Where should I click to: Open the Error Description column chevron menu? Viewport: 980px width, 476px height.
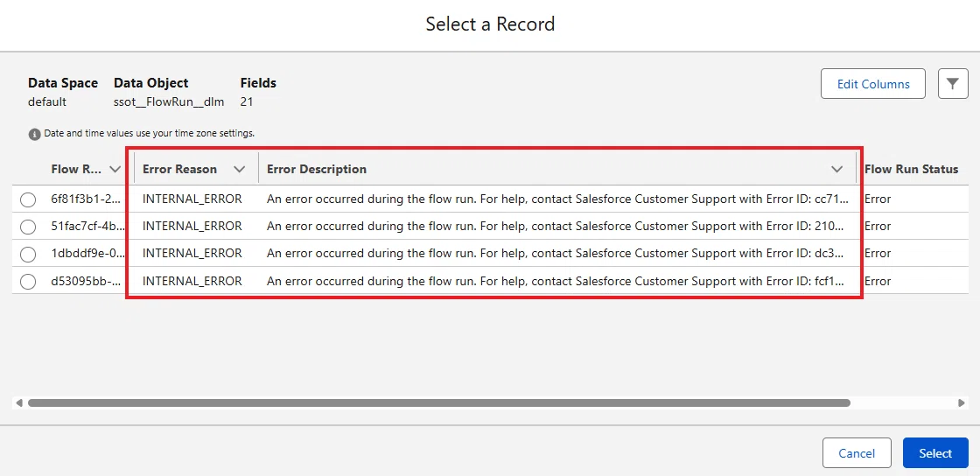(836, 169)
